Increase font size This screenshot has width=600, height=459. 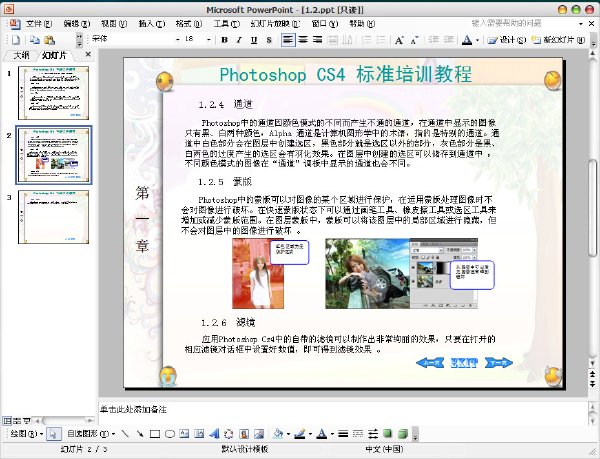point(399,40)
